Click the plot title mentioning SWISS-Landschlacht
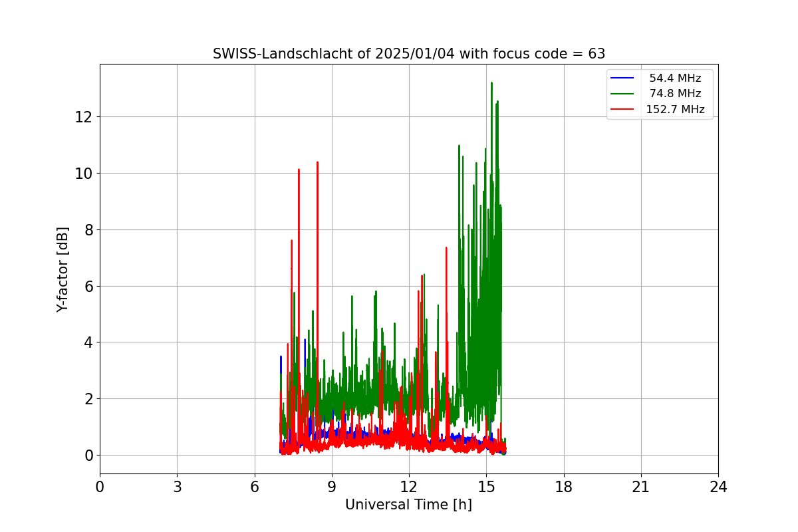The width and height of the screenshot is (798, 532). pyautogui.click(x=408, y=54)
